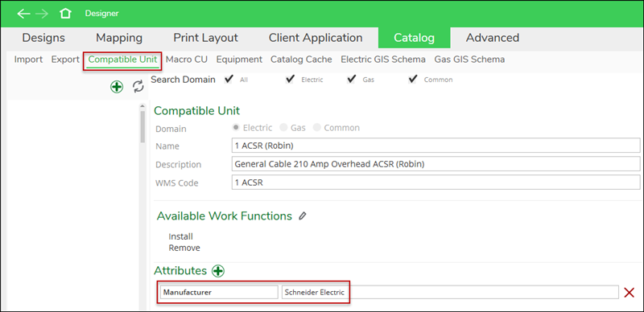Refresh the compatible unit list
644x312 pixels.
pyautogui.click(x=138, y=87)
